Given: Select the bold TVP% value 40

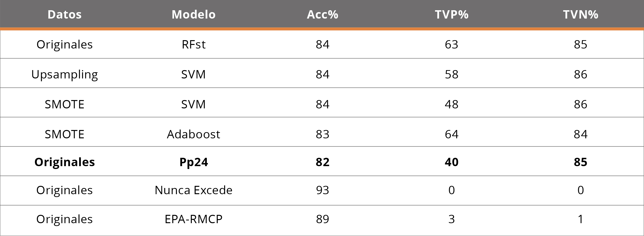Looking at the screenshot, I should tap(451, 162).
